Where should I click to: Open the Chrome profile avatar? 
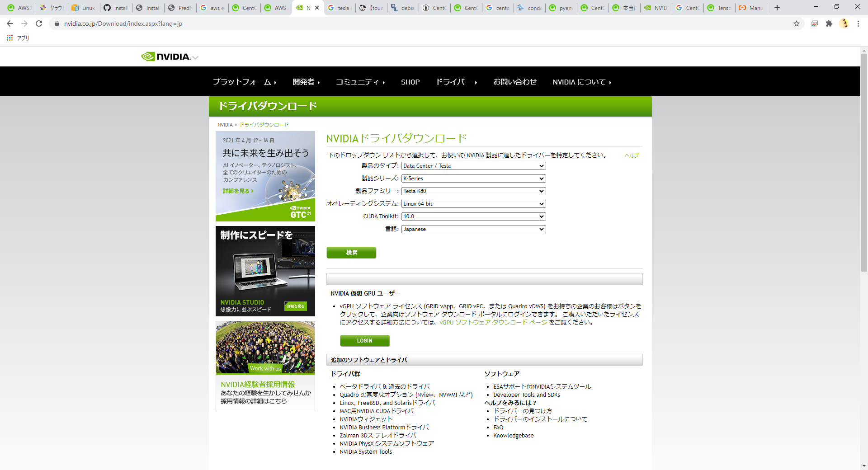844,23
